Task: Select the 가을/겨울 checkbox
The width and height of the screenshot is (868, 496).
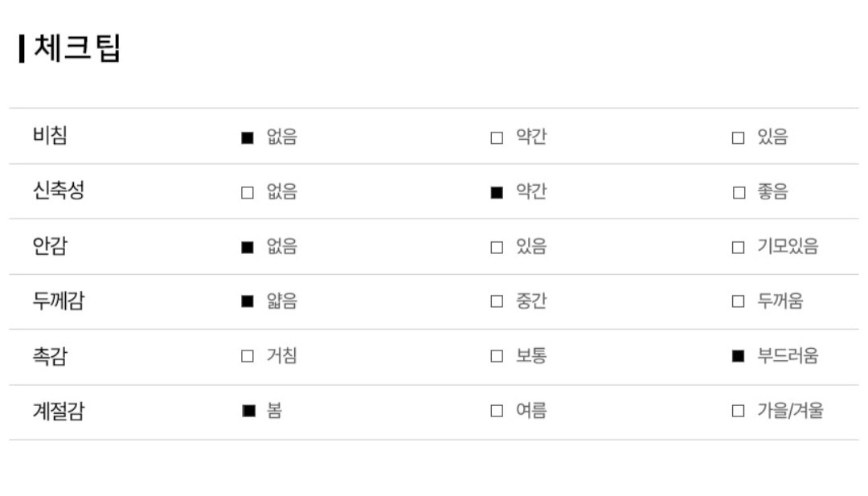Action: (x=738, y=411)
